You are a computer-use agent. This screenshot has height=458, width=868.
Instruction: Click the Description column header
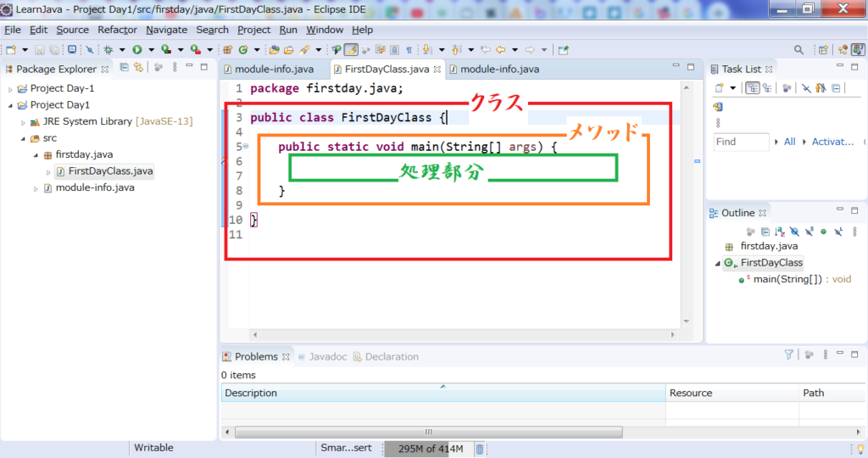coord(442,394)
